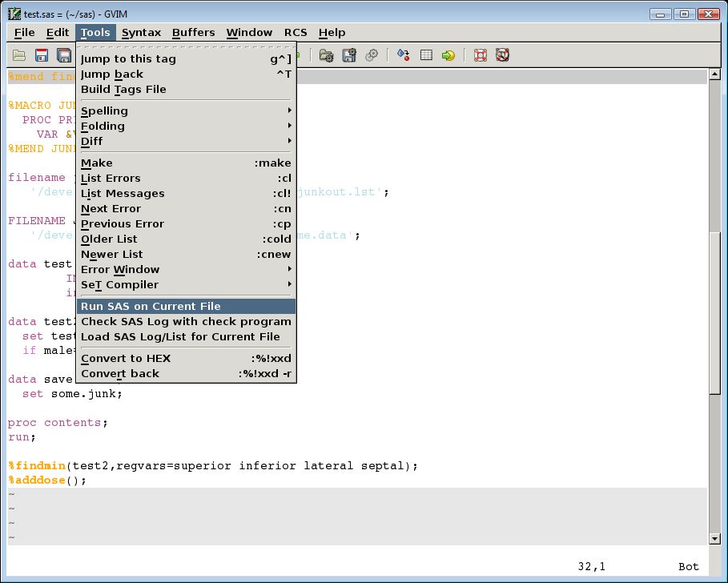Choose Jump to this tag
This screenshot has width=728, height=583.
click(186, 59)
